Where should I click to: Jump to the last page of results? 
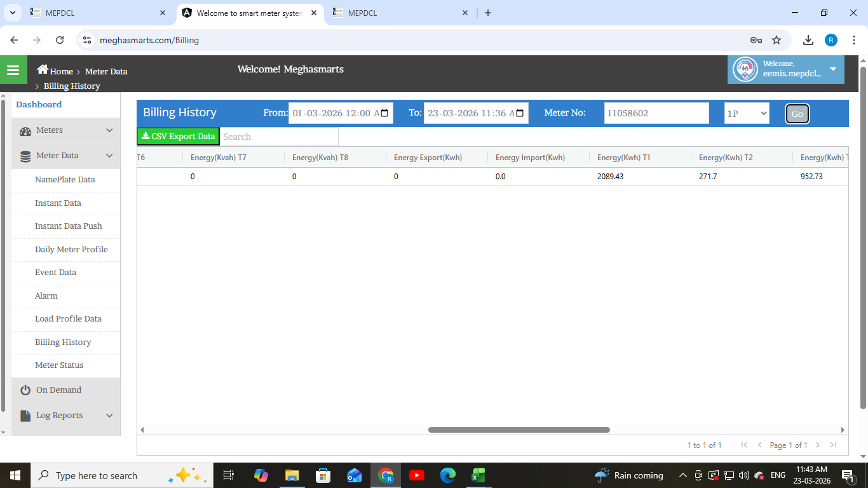click(x=833, y=445)
